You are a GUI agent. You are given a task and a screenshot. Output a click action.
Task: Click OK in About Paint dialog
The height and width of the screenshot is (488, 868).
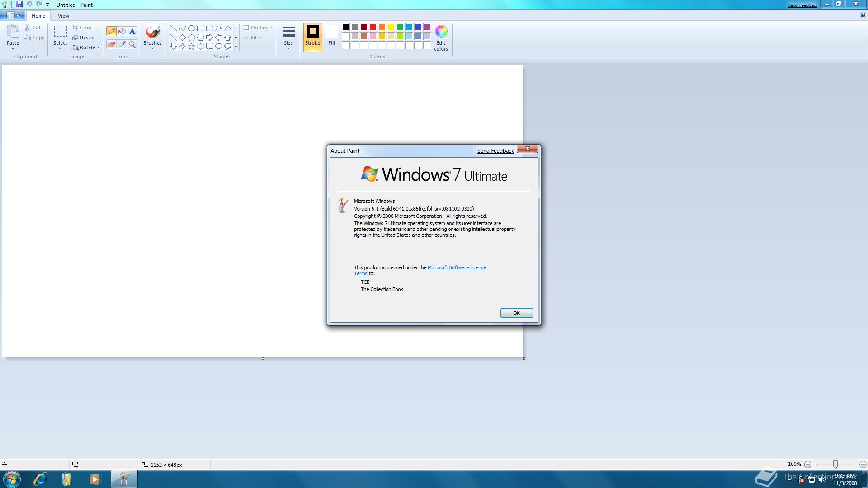point(516,313)
